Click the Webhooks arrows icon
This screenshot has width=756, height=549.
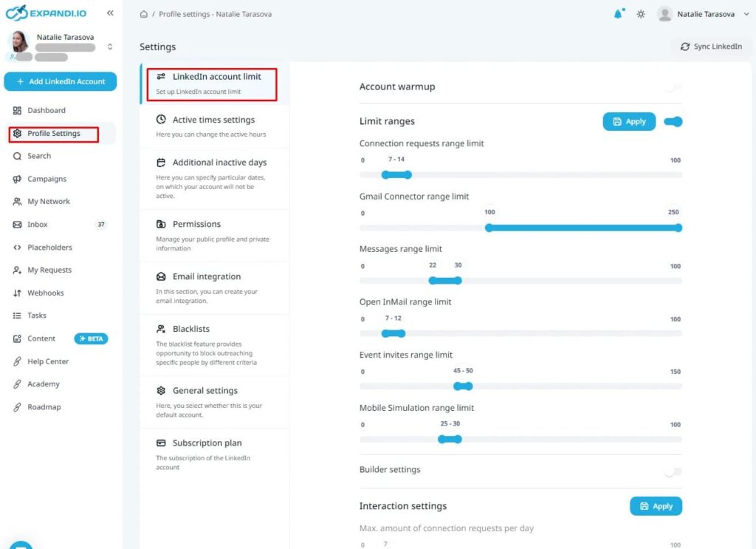pyautogui.click(x=18, y=293)
